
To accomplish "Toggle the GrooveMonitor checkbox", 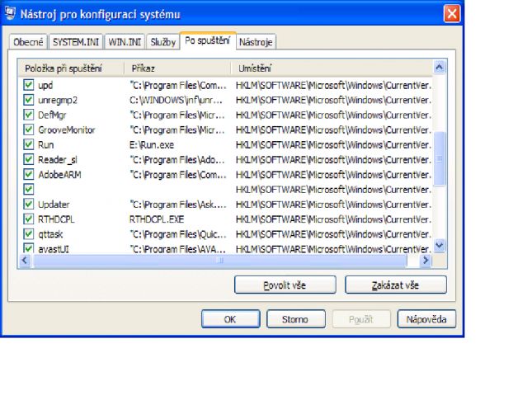I will (x=29, y=129).
